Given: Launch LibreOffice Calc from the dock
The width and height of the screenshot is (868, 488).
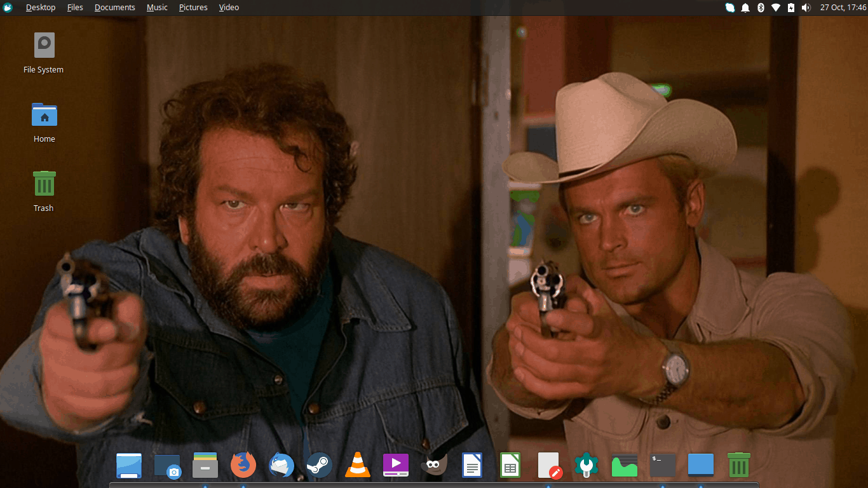Looking at the screenshot, I should click(510, 465).
